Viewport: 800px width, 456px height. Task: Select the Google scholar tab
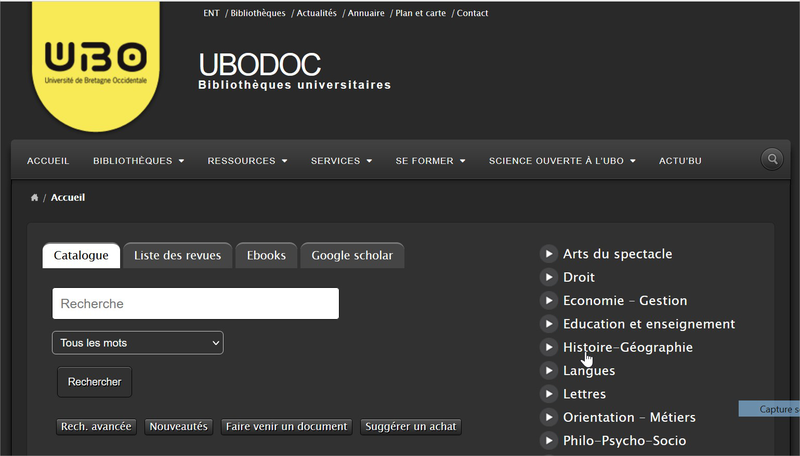click(x=352, y=256)
